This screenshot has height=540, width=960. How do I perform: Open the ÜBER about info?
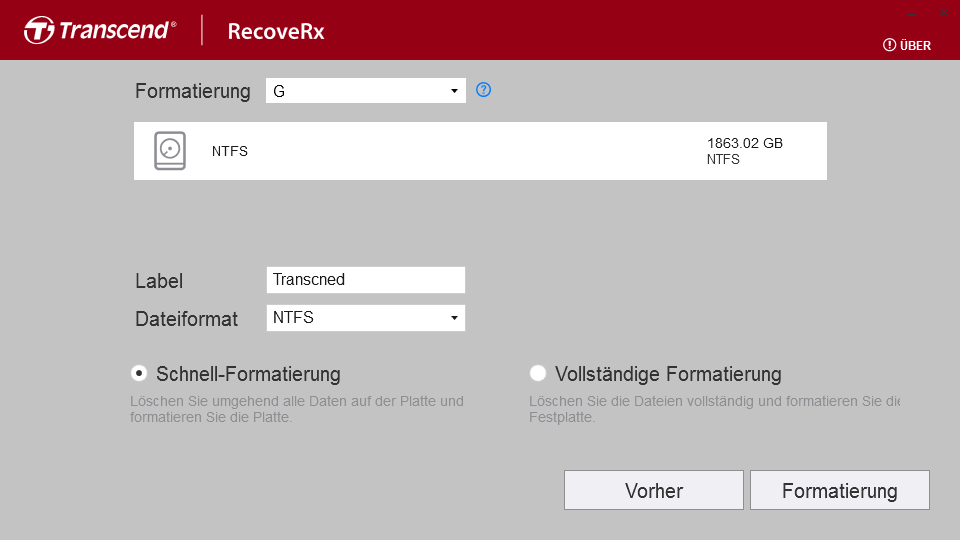(907, 45)
